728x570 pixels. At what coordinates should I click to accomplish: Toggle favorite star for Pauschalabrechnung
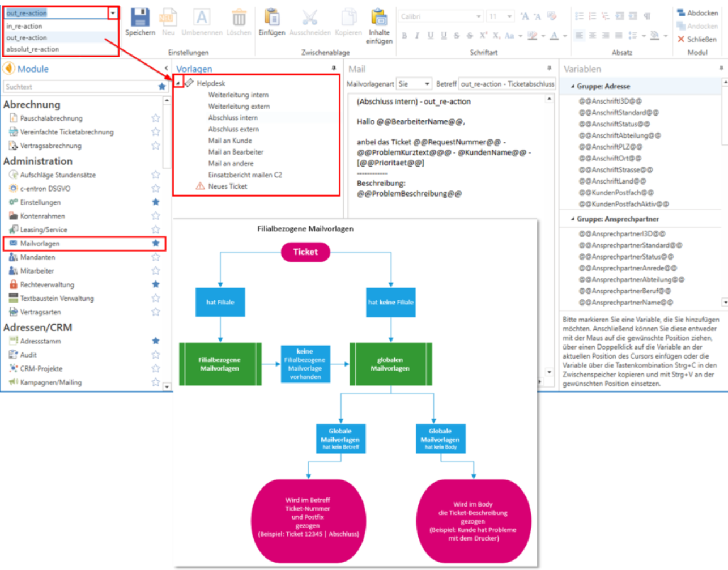(155, 118)
